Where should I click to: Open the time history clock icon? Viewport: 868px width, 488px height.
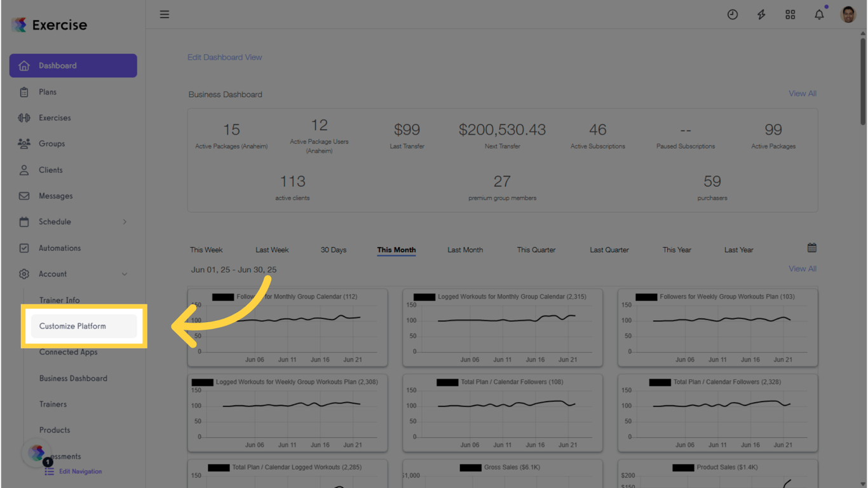[733, 14]
